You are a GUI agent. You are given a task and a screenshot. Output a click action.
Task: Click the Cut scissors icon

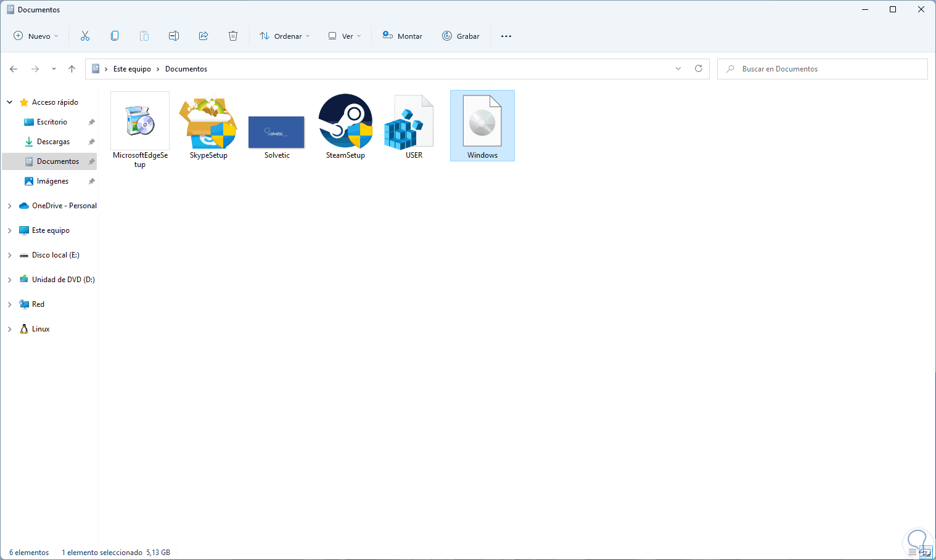click(x=85, y=36)
